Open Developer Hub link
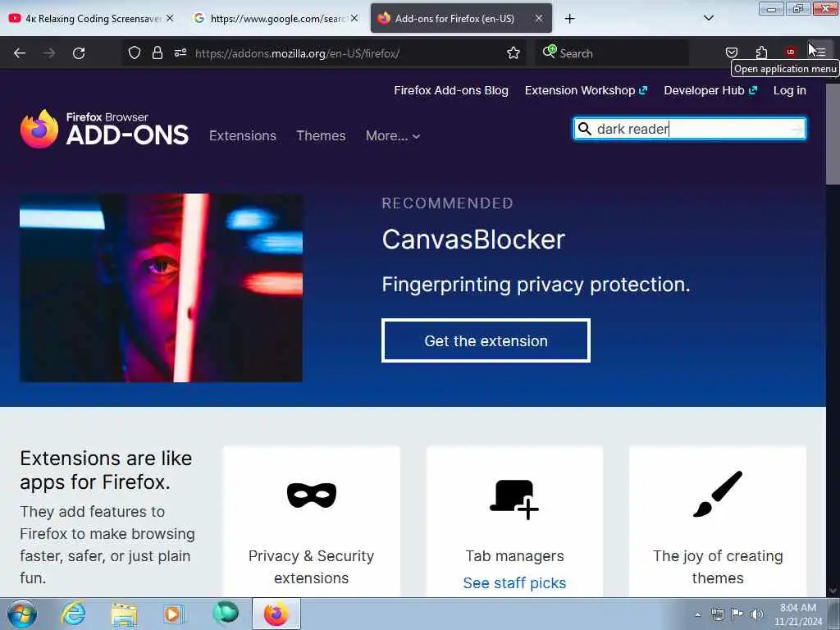This screenshot has height=630, width=840. tap(710, 90)
